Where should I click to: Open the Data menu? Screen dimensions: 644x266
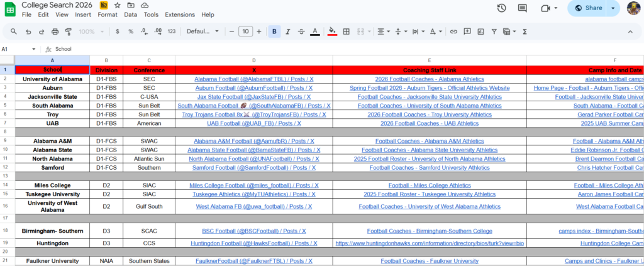(x=131, y=15)
